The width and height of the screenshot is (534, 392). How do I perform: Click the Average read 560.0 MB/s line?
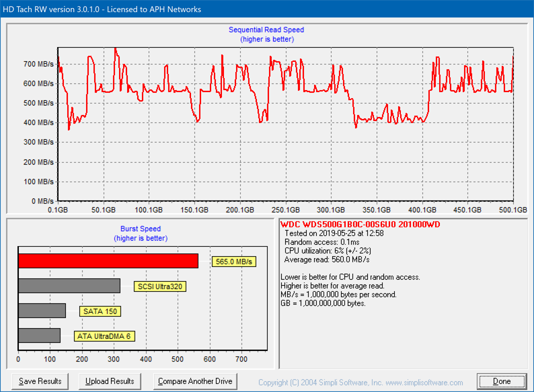click(x=327, y=260)
